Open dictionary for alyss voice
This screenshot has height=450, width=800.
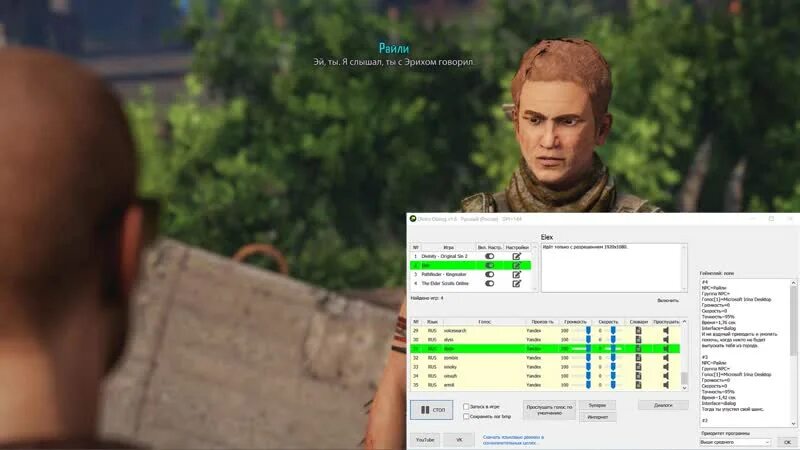coord(638,339)
